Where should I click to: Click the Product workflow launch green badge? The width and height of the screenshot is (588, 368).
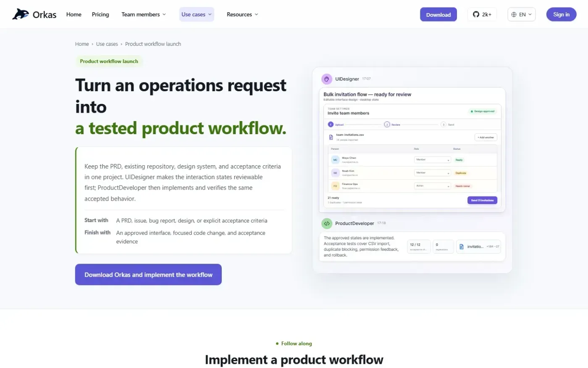click(109, 61)
